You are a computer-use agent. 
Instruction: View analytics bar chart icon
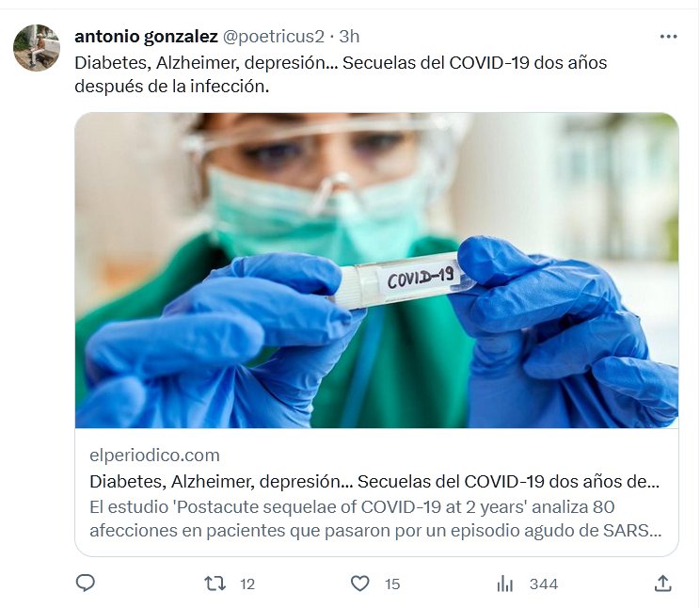[x=505, y=584]
